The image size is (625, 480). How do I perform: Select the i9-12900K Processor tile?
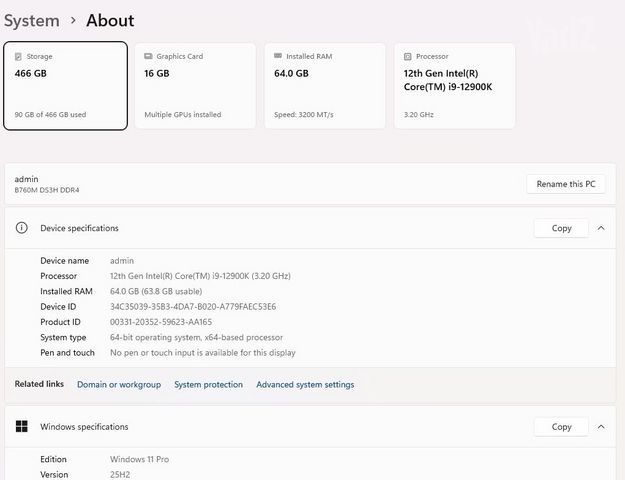(455, 86)
